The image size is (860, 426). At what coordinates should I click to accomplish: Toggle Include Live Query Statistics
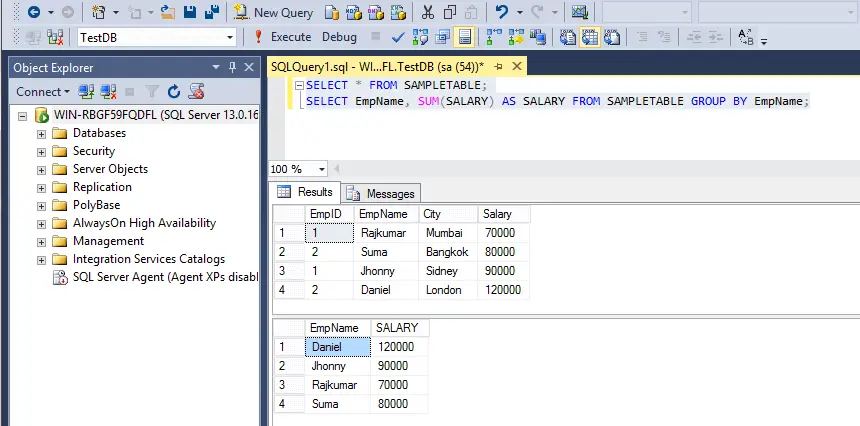click(516, 37)
